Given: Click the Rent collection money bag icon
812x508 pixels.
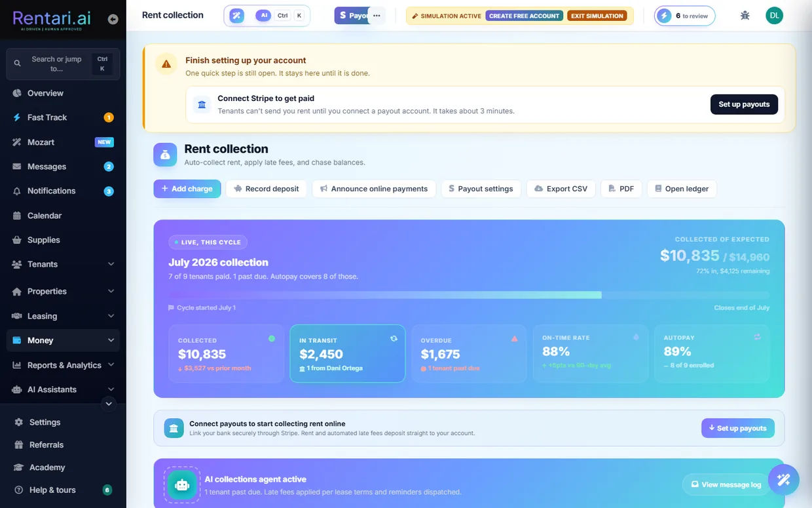Looking at the screenshot, I should (165, 155).
